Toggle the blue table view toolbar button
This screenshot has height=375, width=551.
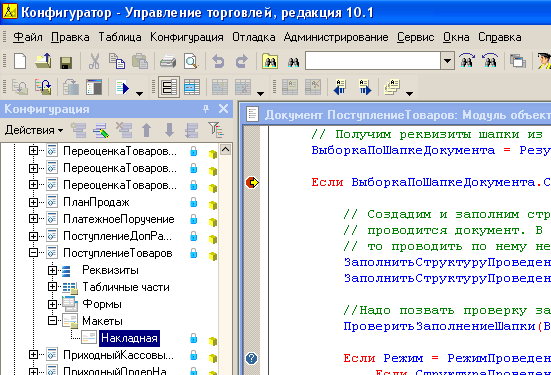(x=192, y=87)
